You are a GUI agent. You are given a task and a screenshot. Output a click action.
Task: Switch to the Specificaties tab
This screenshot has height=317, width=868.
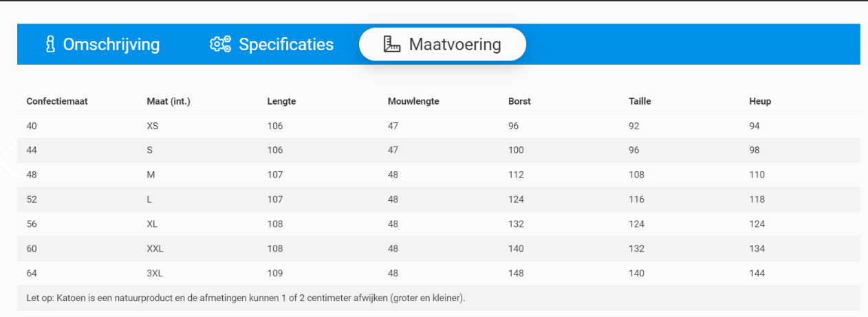(285, 45)
